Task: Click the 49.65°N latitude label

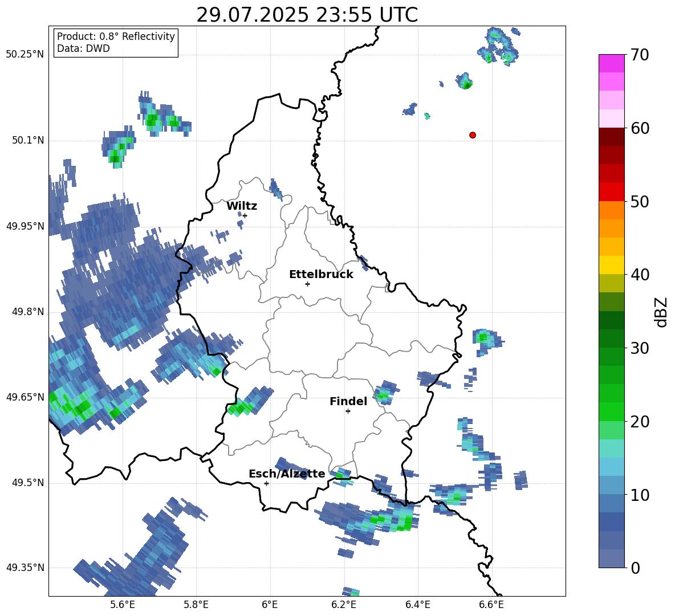Action: pyautogui.click(x=25, y=397)
